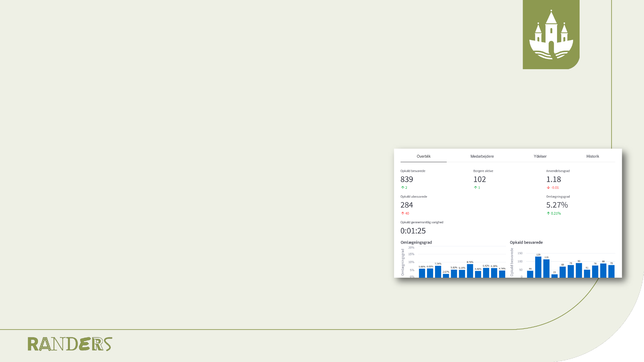Click green up arrow beside 0.21%
This screenshot has width=644, height=362.
pos(548,213)
